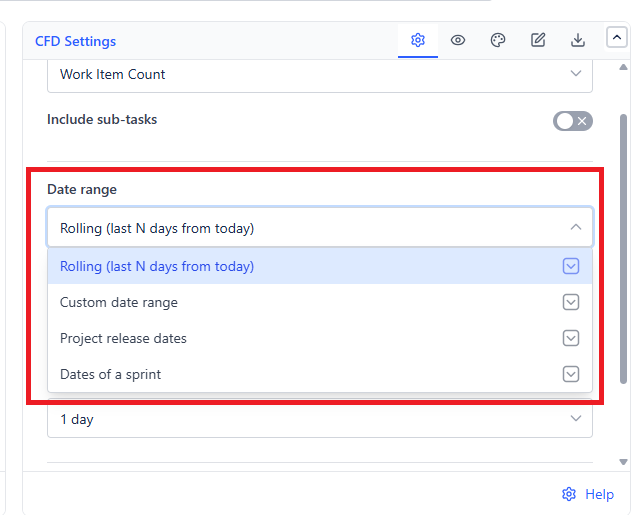Click chevron icon on Project release dates row
This screenshot has height=515, width=635.
[x=571, y=338]
